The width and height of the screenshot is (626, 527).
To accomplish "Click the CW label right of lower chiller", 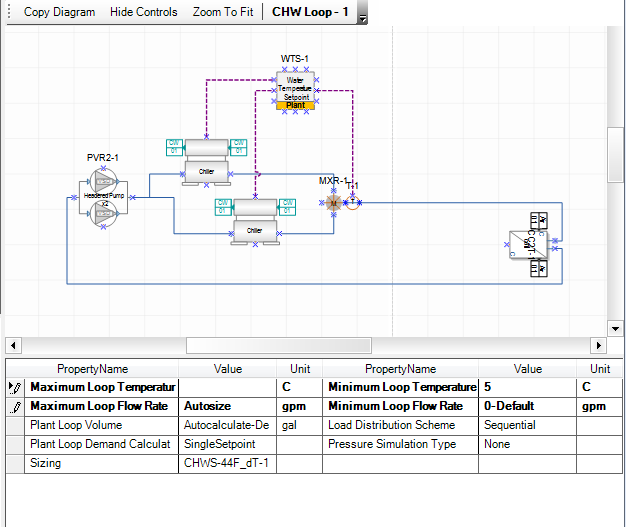I will coord(288,207).
